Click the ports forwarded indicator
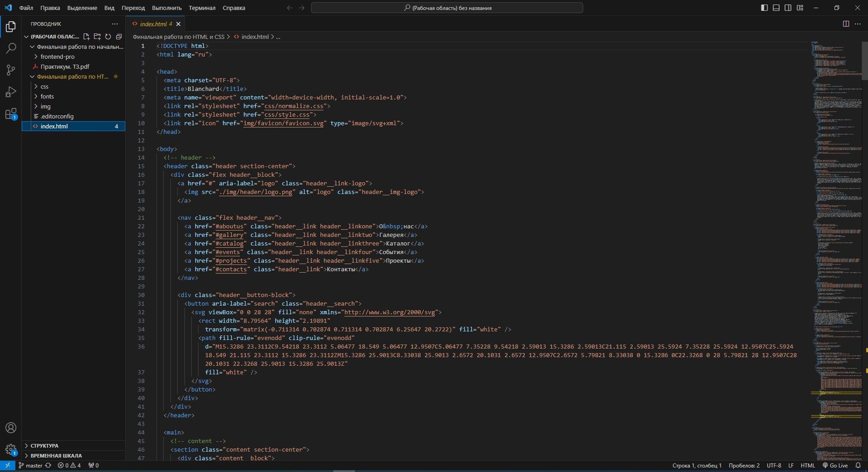Screen dimensions: 868x472 (x=94, y=465)
